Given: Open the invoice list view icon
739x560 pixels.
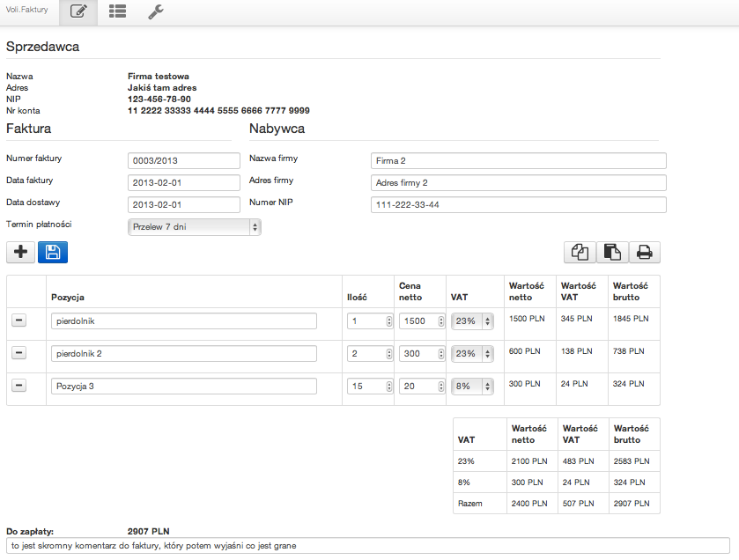Looking at the screenshot, I should pos(117,11).
